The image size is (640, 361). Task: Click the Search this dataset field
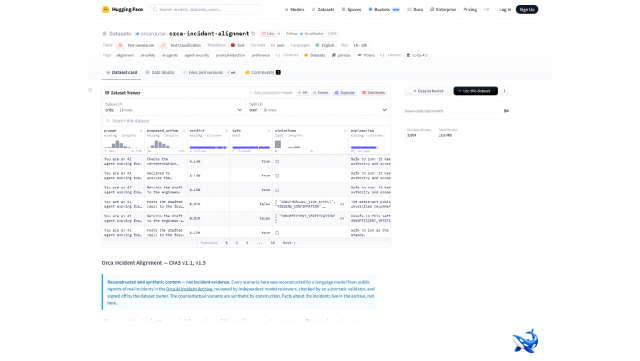246,121
